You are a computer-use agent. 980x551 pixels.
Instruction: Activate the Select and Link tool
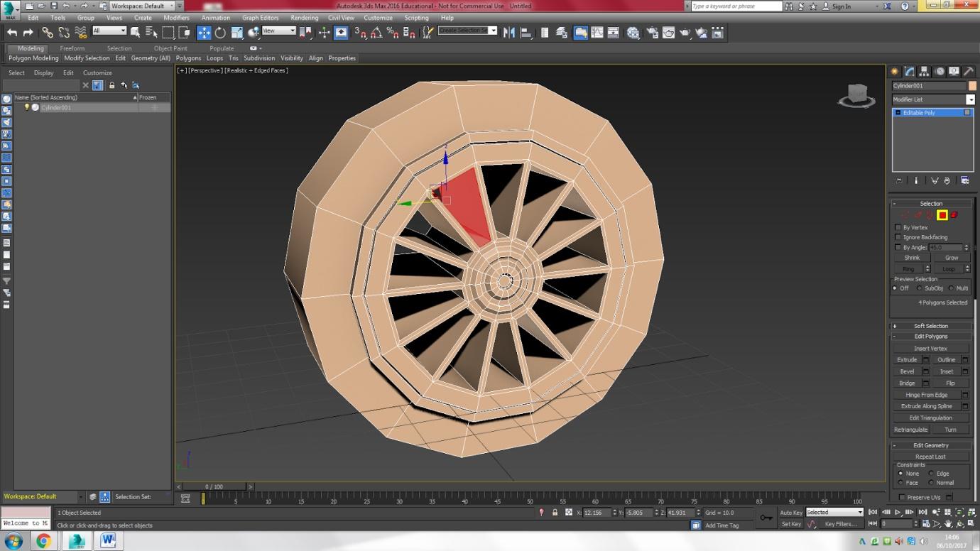[x=47, y=33]
